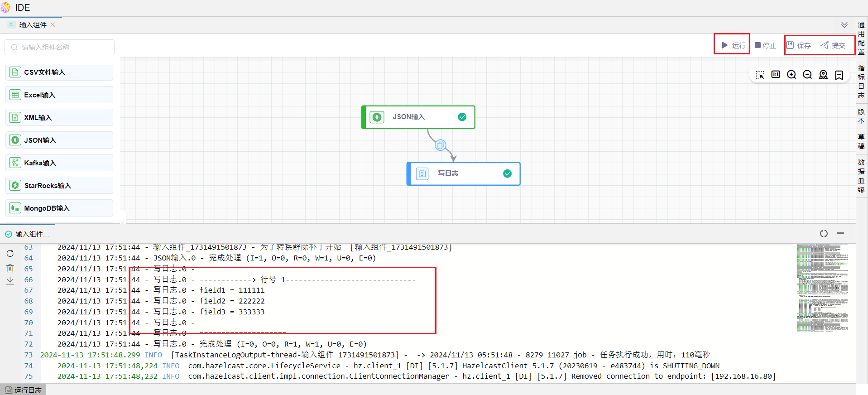Zoom in on the canvas
Screen dimensions: 868x395
tap(791, 75)
